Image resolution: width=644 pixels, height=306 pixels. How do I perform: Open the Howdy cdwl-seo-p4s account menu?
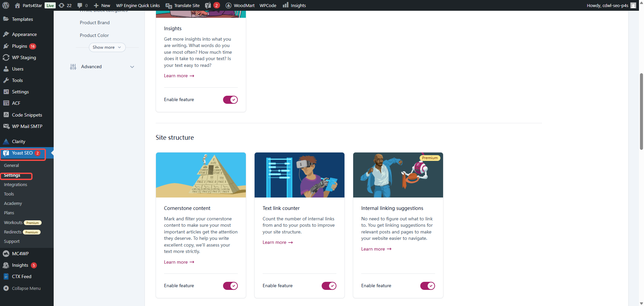pyautogui.click(x=608, y=5)
